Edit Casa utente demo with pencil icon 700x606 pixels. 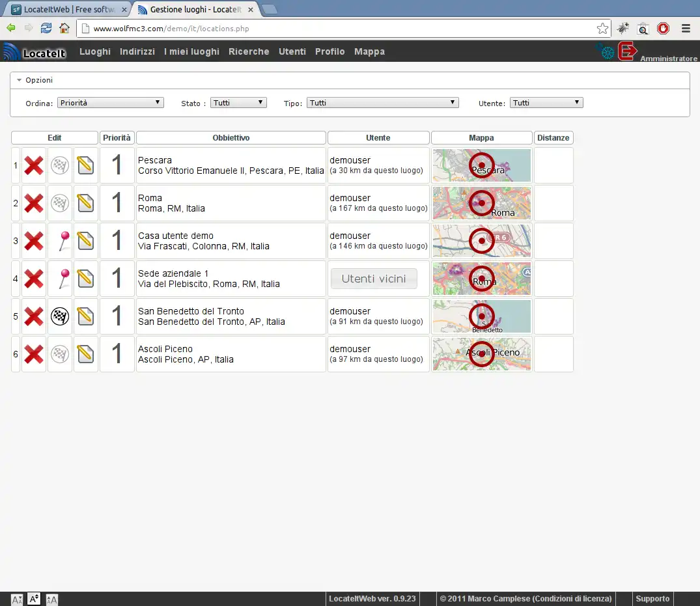coord(86,241)
